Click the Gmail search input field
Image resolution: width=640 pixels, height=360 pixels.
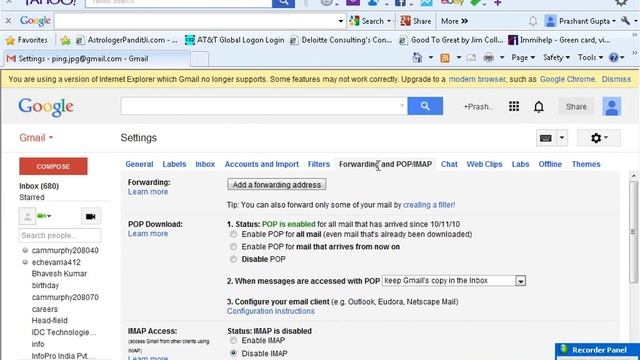coord(263,106)
